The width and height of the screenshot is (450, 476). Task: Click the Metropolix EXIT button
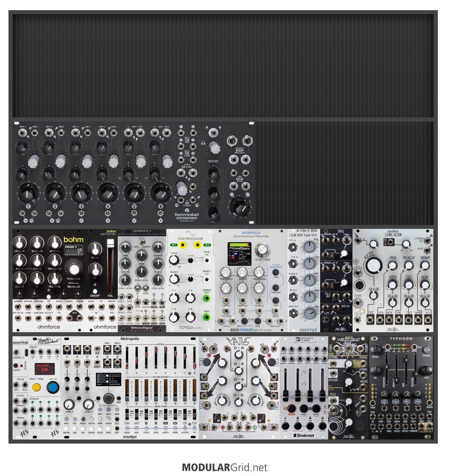click(x=119, y=398)
